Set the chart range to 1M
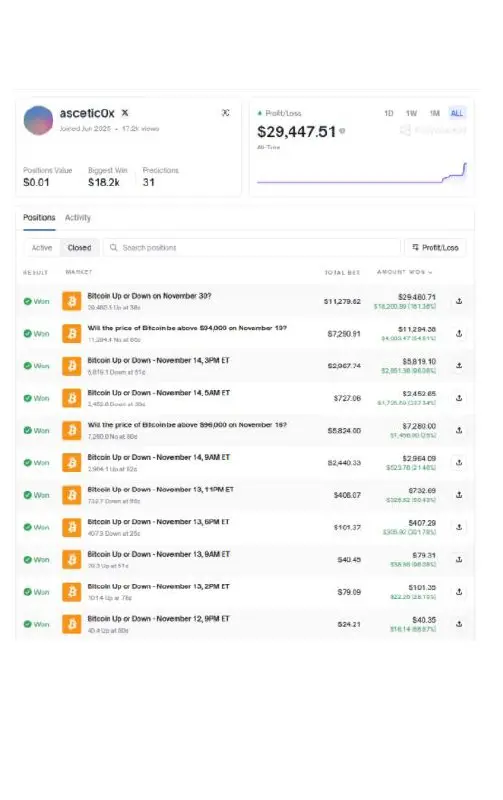 (x=435, y=113)
